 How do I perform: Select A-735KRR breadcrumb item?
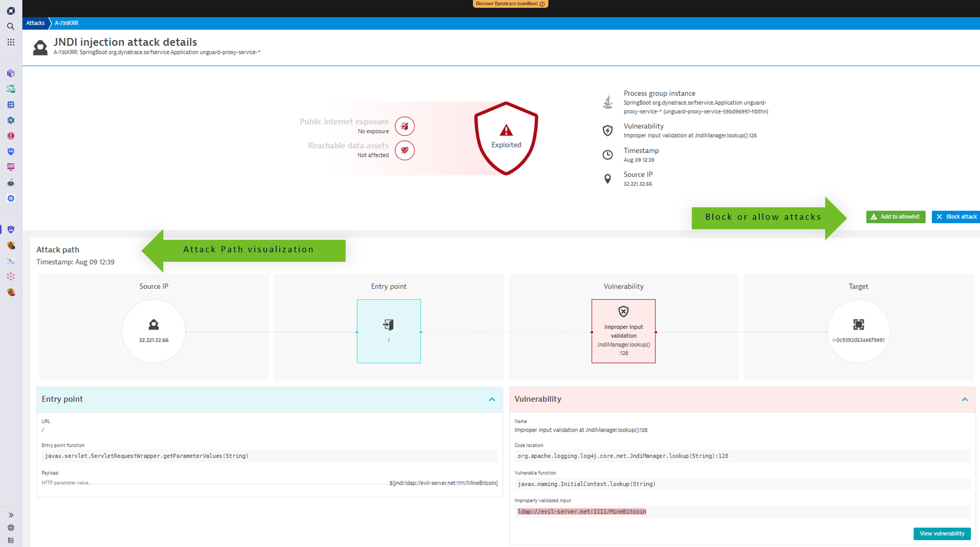pos(66,23)
